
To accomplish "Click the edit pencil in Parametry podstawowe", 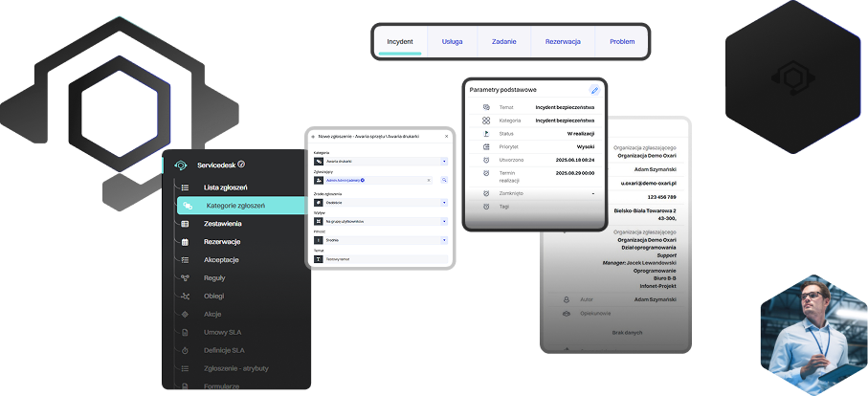I will click(594, 90).
